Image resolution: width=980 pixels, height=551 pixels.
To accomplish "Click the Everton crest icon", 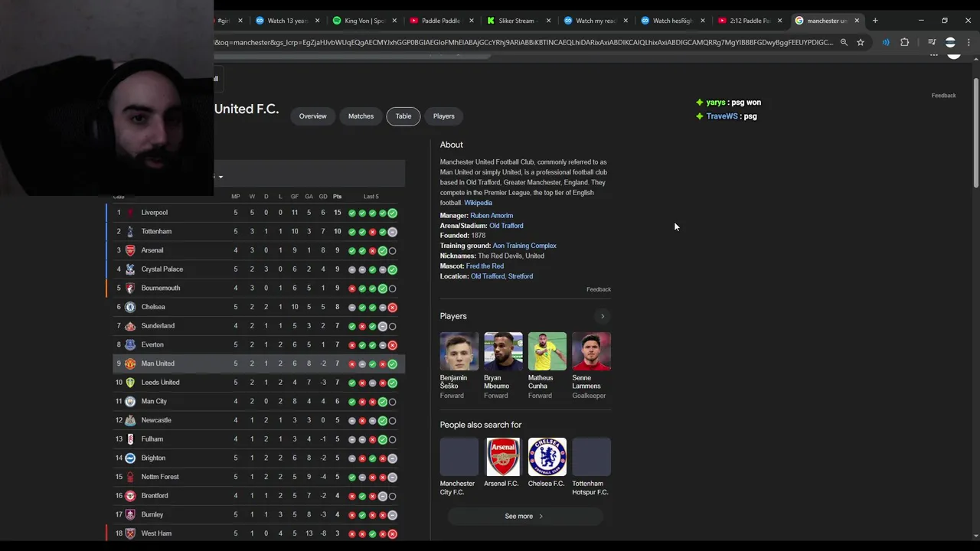I will click(130, 344).
